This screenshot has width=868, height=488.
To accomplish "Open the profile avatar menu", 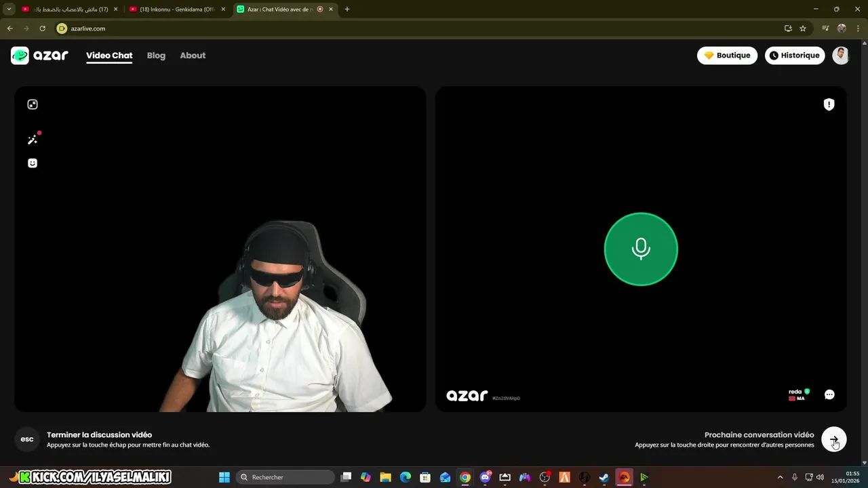I will tap(841, 56).
